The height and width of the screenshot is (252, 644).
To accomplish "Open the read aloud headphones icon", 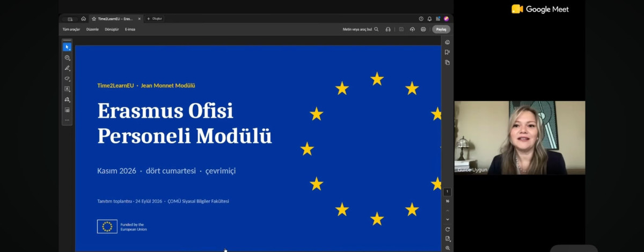I will click(x=388, y=30).
